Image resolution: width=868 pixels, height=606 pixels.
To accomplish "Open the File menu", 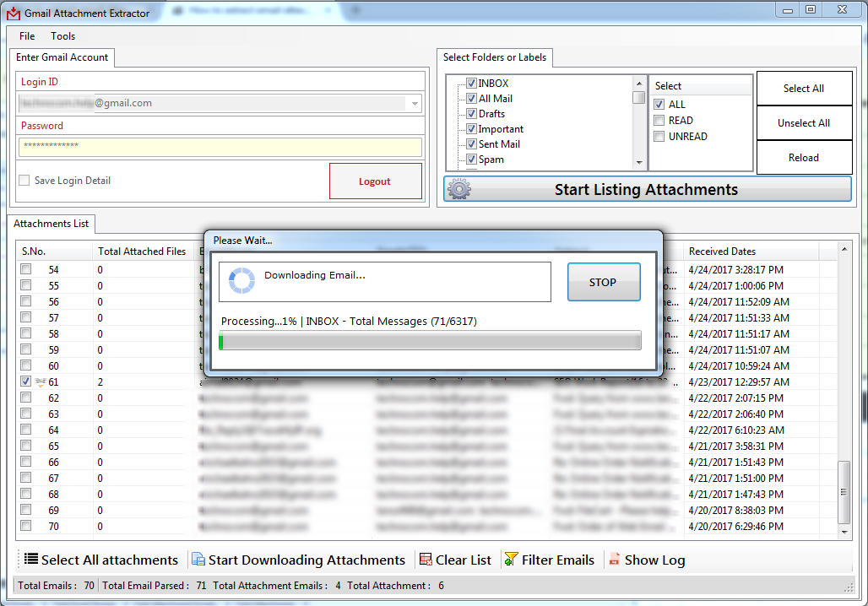I will [27, 36].
